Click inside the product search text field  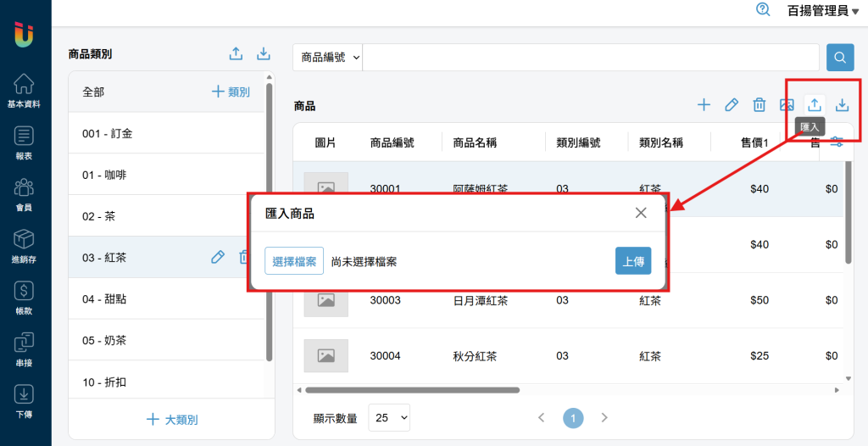click(591, 58)
